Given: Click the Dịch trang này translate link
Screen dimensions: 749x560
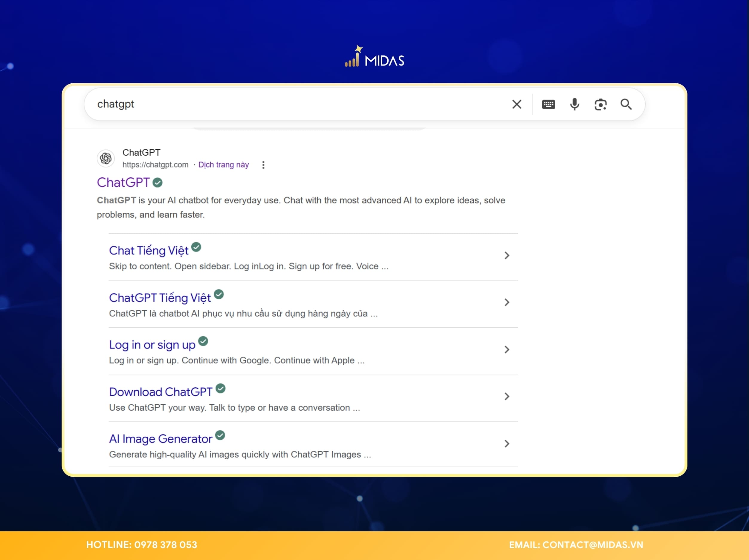Looking at the screenshot, I should (224, 165).
